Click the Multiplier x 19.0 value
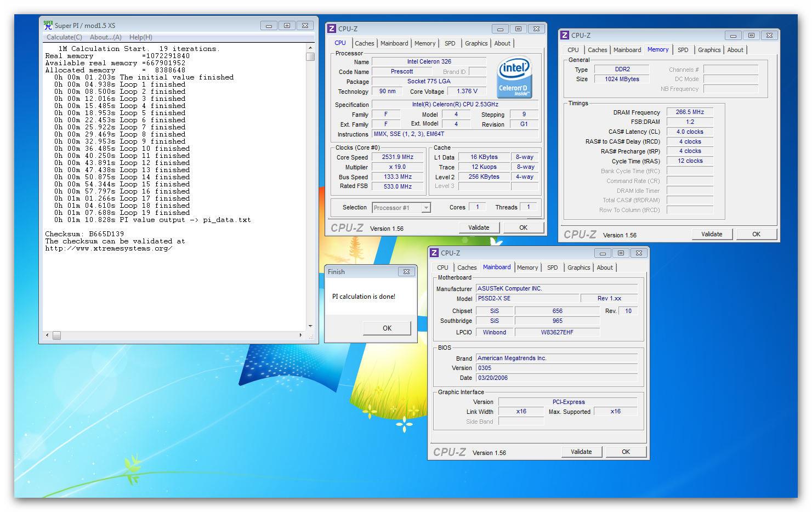Screen dimensions: 812x512 click(398, 167)
